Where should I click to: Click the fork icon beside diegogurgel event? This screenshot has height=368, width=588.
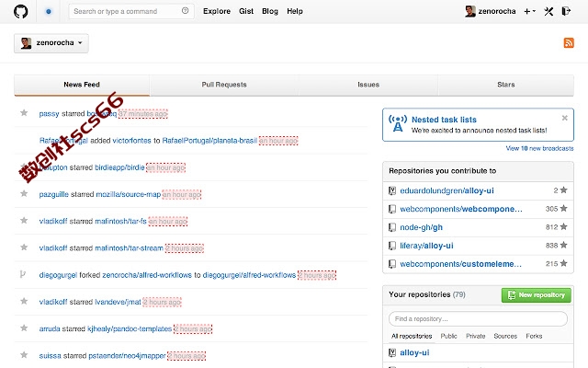(x=23, y=274)
